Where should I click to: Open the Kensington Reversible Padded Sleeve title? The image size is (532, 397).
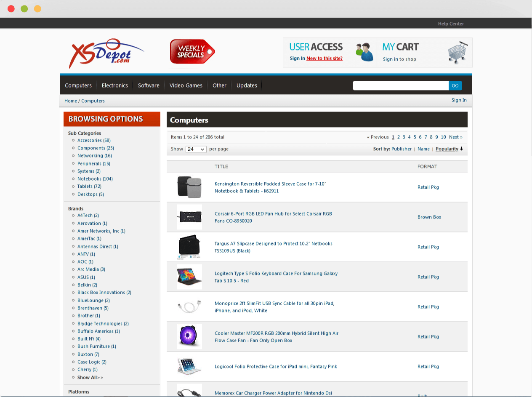(270, 187)
